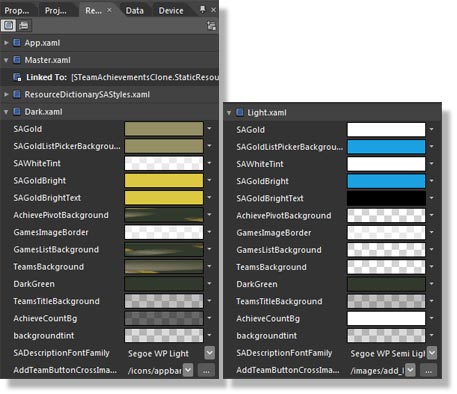Select the Linked To row text
Screen dimensions: 457x394
pyautogui.click(x=122, y=77)
